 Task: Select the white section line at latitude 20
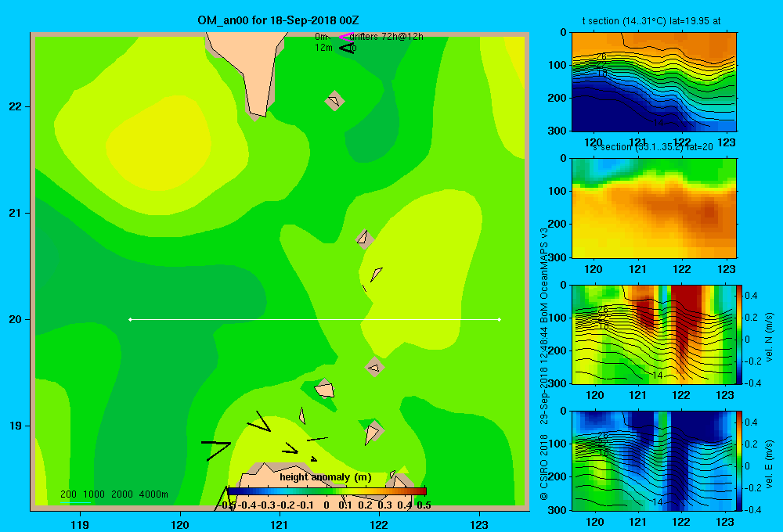[315, 319]
